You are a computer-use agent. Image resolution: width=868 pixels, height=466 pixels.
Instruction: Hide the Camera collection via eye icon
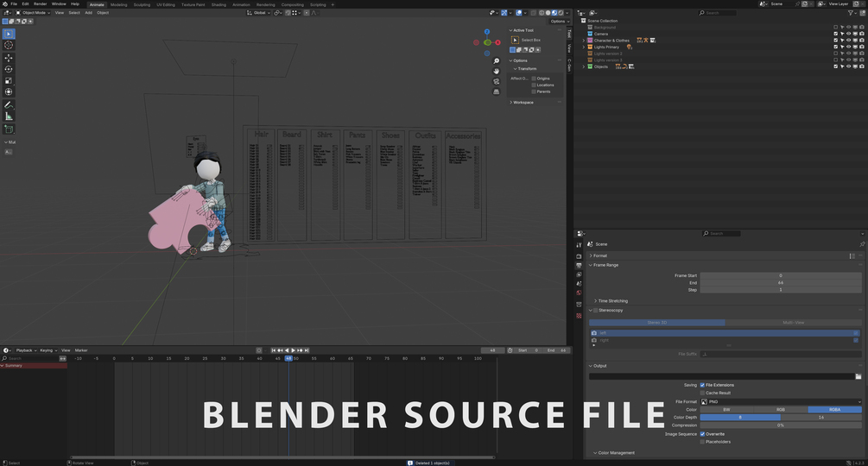[849, 34]
